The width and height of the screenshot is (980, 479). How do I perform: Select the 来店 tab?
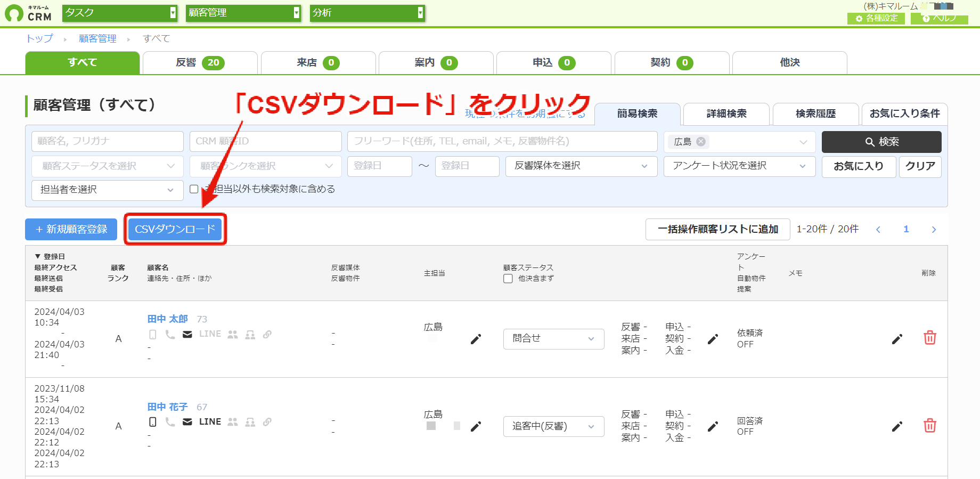pos(318,63)
